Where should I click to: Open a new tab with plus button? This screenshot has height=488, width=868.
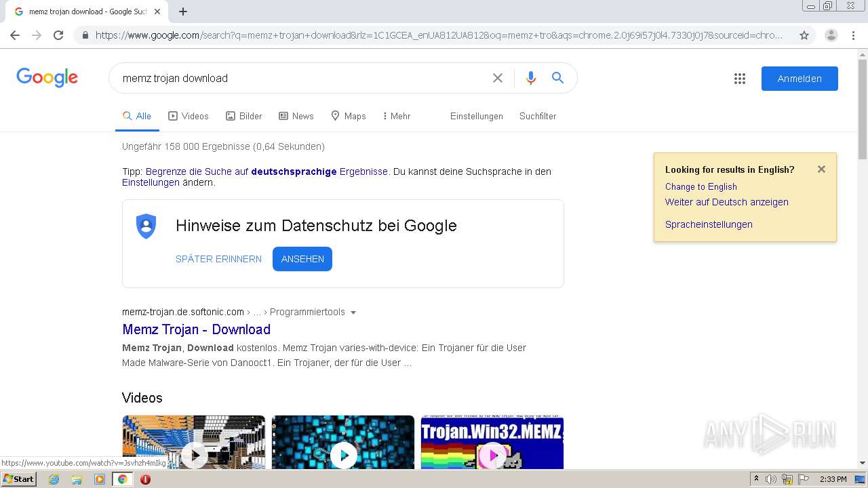(x=183, y=12)
